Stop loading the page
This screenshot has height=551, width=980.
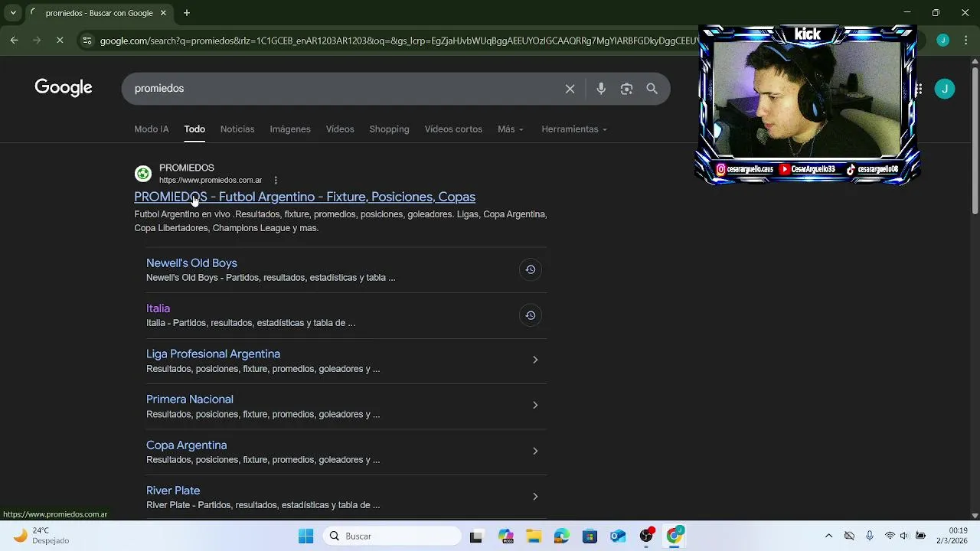pos(60,40)
